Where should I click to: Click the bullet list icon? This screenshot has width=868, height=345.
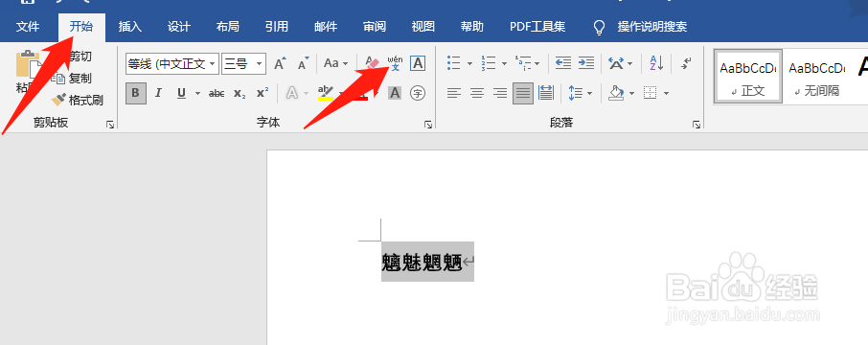(454, 63)
